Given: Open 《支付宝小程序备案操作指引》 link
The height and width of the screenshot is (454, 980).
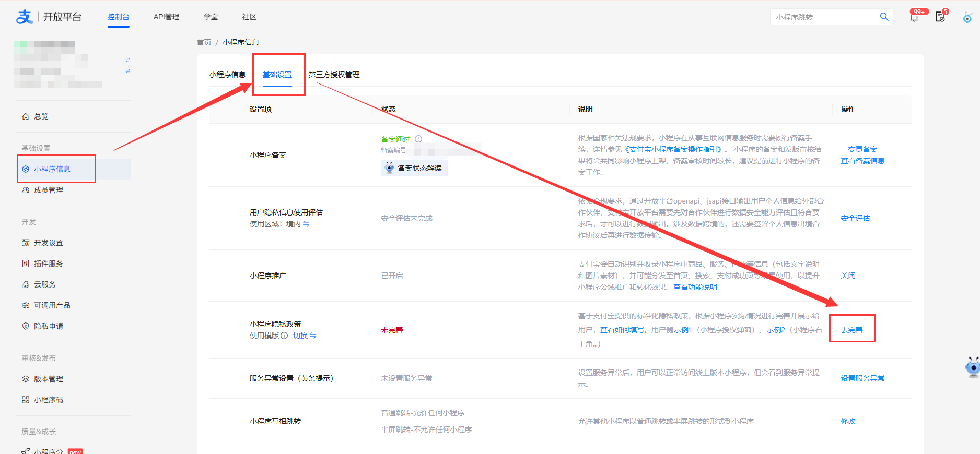Looking at the screenshot, I should tap(674, 149).
